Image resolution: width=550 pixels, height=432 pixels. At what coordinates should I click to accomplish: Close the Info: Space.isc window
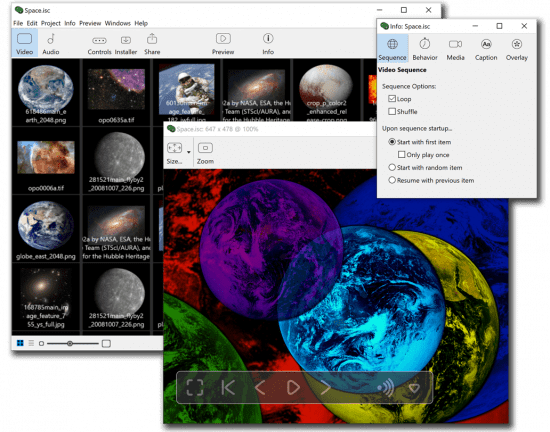coord(524,26)
